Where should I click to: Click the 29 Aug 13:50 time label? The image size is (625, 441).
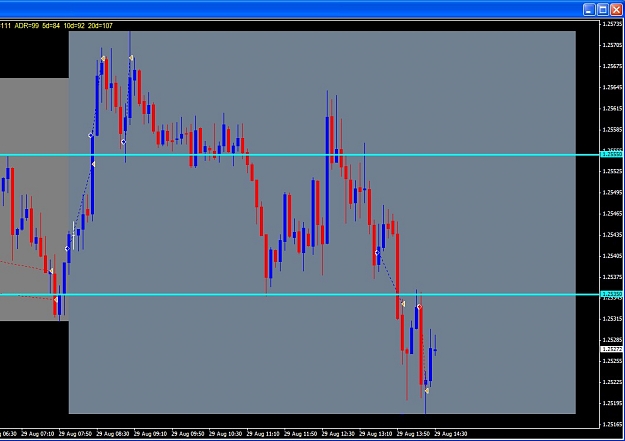tap(413, 434)
